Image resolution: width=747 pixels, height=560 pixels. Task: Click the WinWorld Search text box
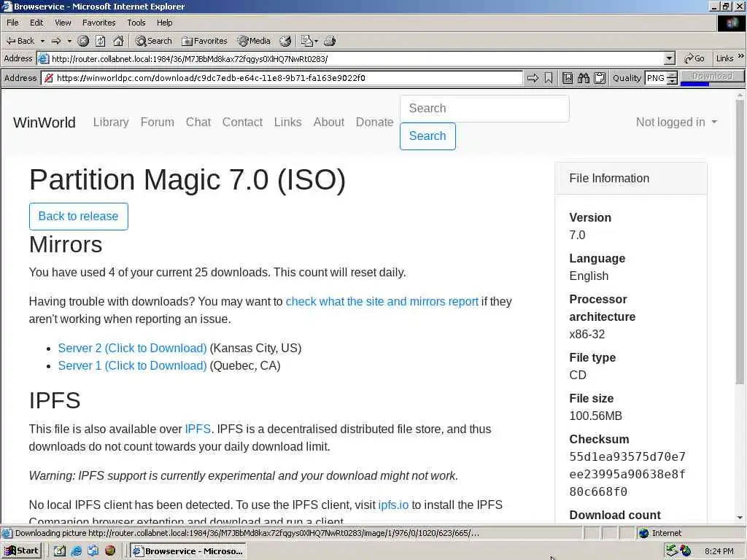point(484,109)
